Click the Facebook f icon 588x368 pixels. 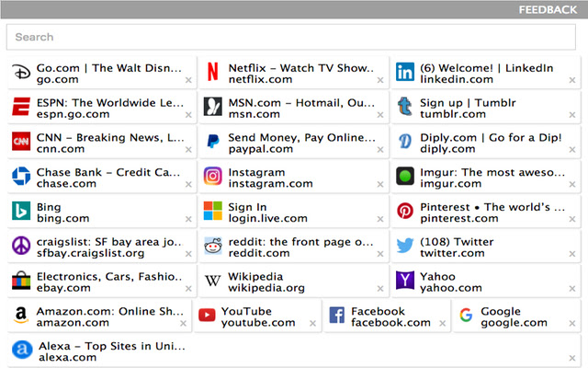[x=337, y=315]
